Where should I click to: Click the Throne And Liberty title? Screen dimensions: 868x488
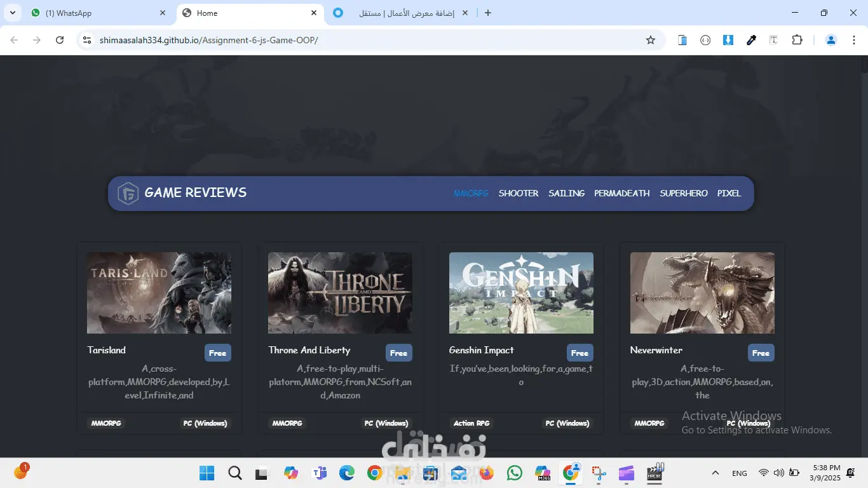pyautogui.click(x=309, y=350)
